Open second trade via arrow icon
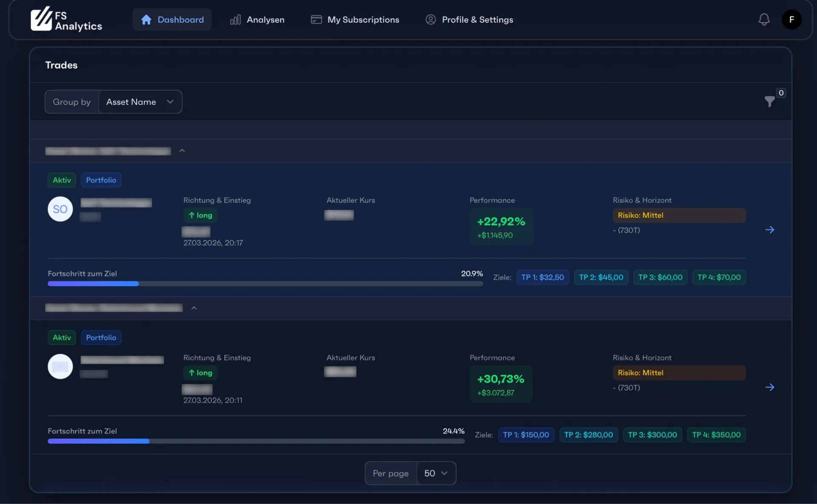The width and height of the screenshot is (817, 504). [x=769, y=387]
